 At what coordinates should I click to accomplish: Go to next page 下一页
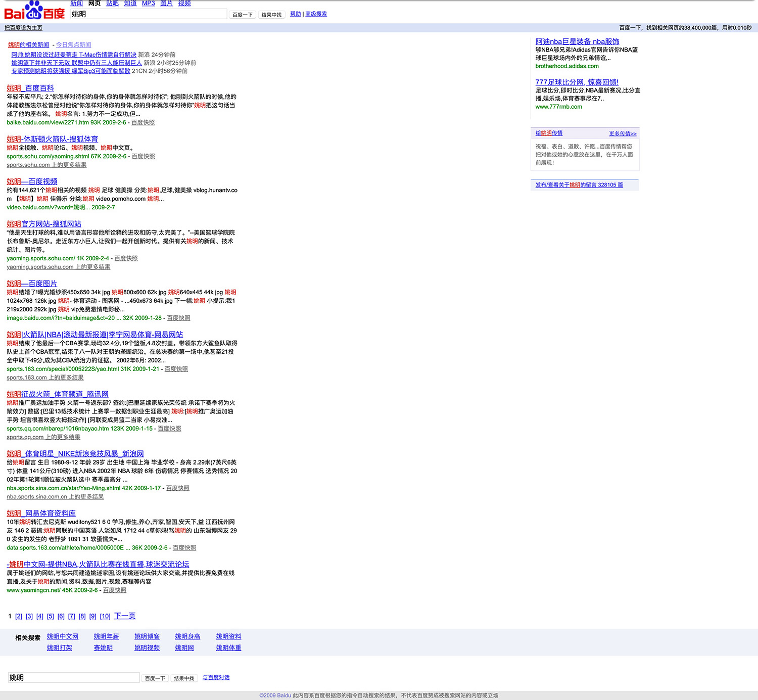click(x=125, y=616)
